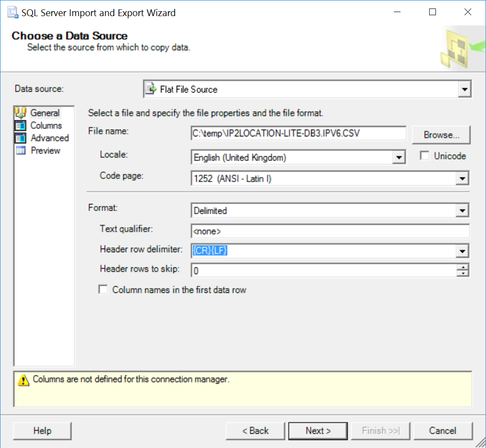Open the Data source dropdown
Image resolution: width=486 pixels, height=448 pixels.
coord(465,89)
